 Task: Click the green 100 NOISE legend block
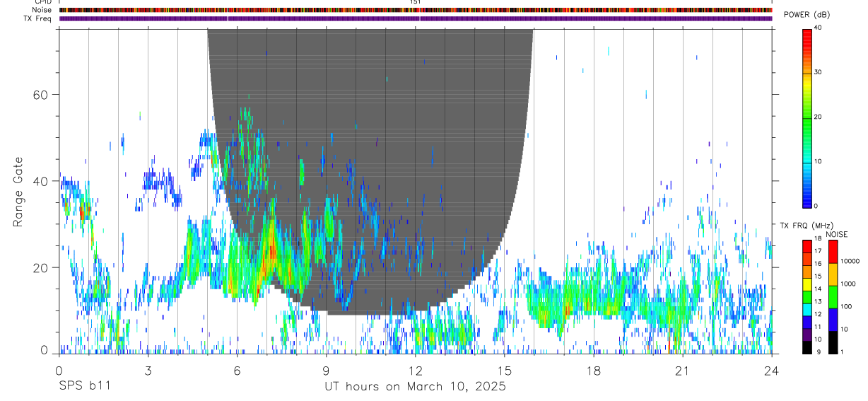coord(834,297)
